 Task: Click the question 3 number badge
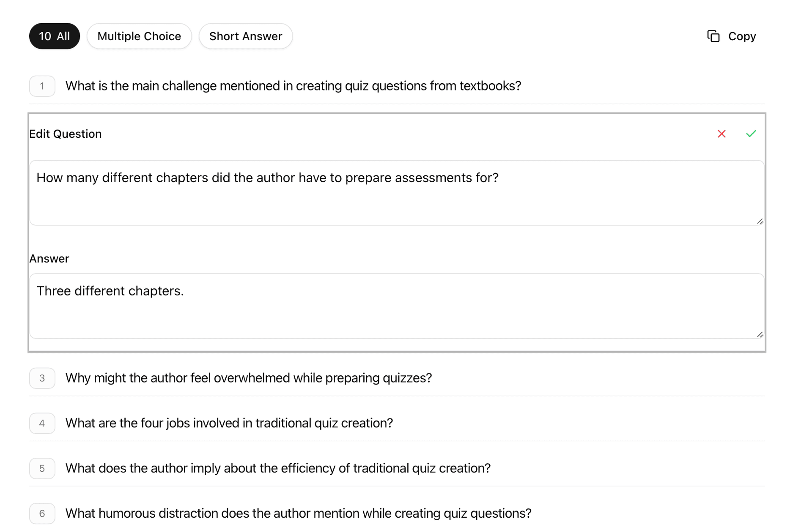(42, 378)
